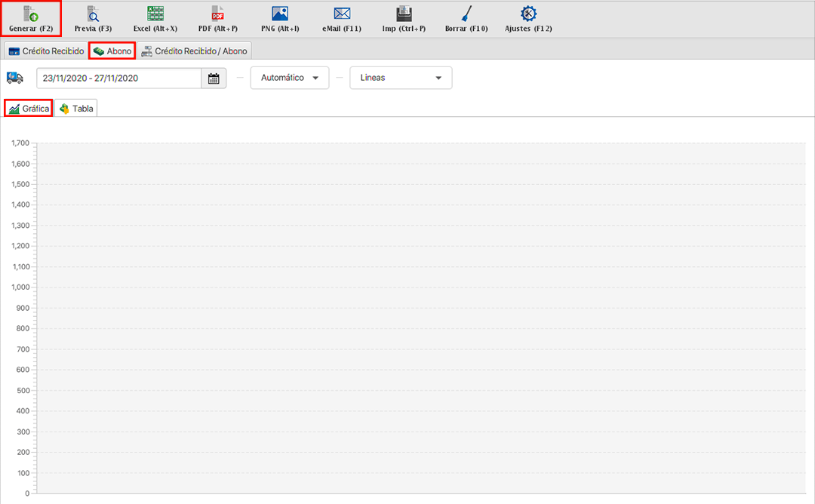
Task: Click the date range text field
Action: coord(118,78)
